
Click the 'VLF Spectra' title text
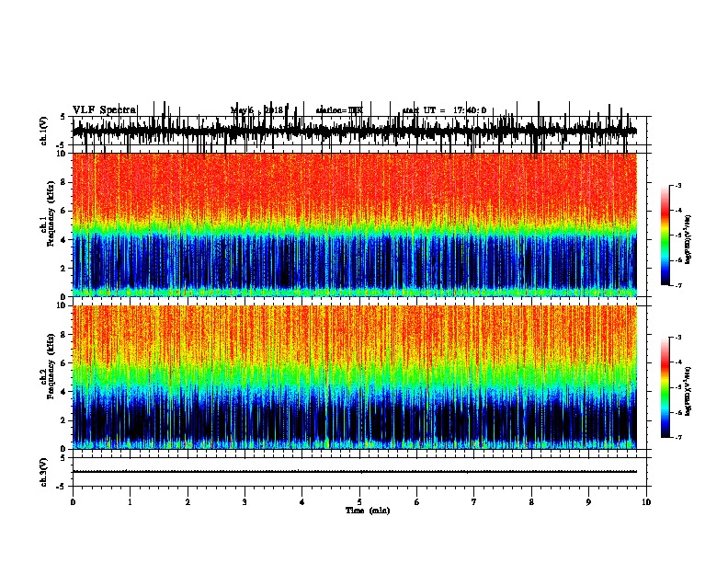point(105,110)
